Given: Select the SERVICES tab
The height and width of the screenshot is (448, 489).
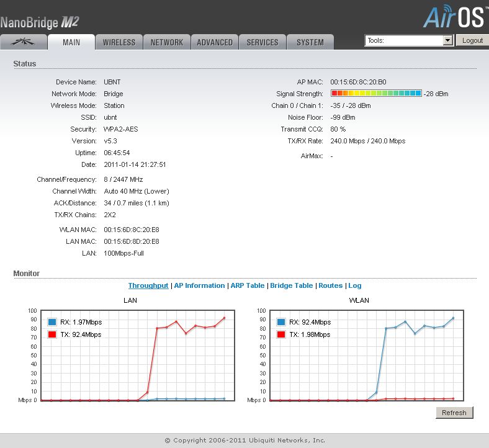Looking at the screenshot, I should tap(262, 42).
